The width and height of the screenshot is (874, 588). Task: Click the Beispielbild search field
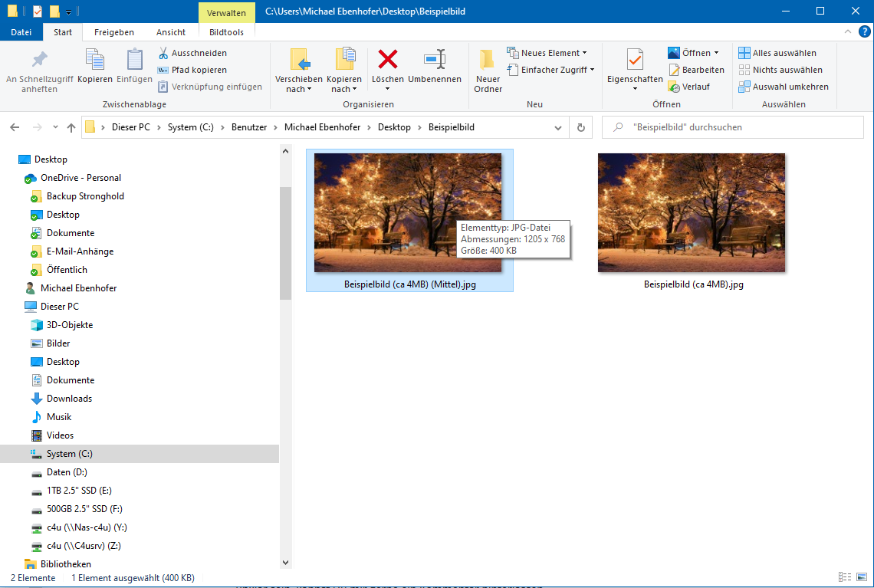[x=732, y=127]
